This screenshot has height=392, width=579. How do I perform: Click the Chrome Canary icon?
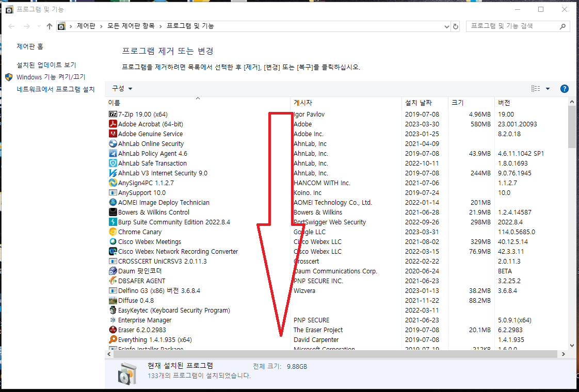[113, 232]
